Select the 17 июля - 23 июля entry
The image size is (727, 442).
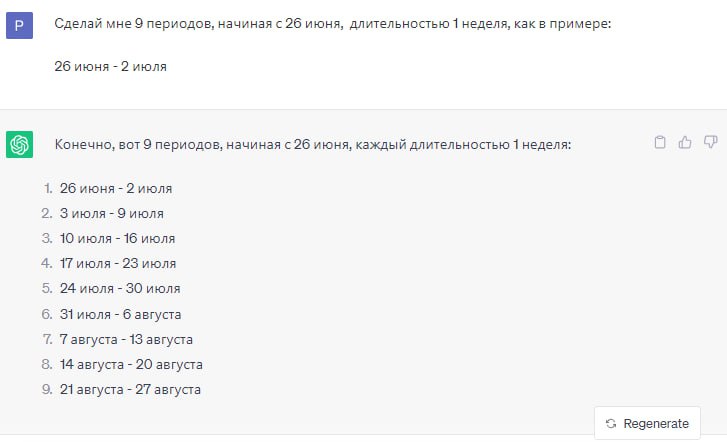117,264
